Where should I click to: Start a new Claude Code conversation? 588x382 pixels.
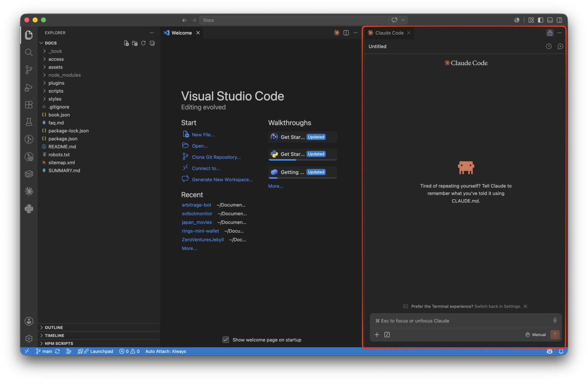coord(560,46)
